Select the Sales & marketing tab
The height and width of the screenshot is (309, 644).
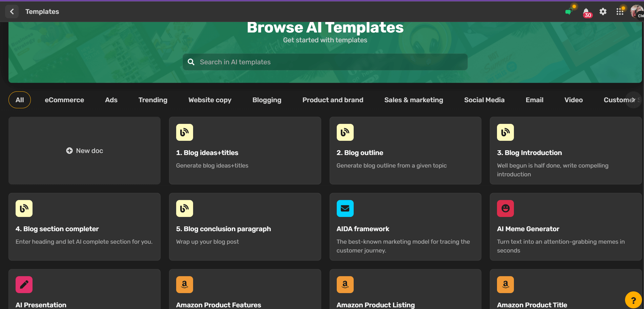(x=414, y=100)
